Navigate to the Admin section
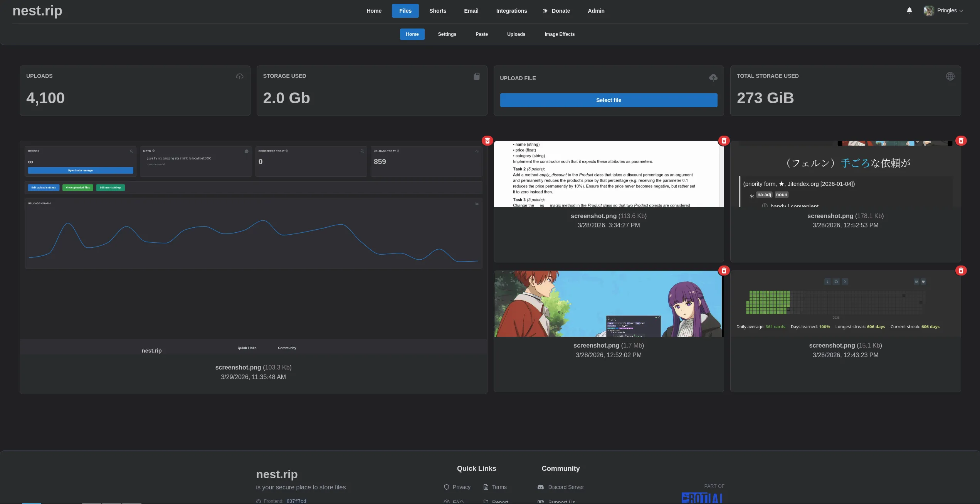 coord(596,10)
